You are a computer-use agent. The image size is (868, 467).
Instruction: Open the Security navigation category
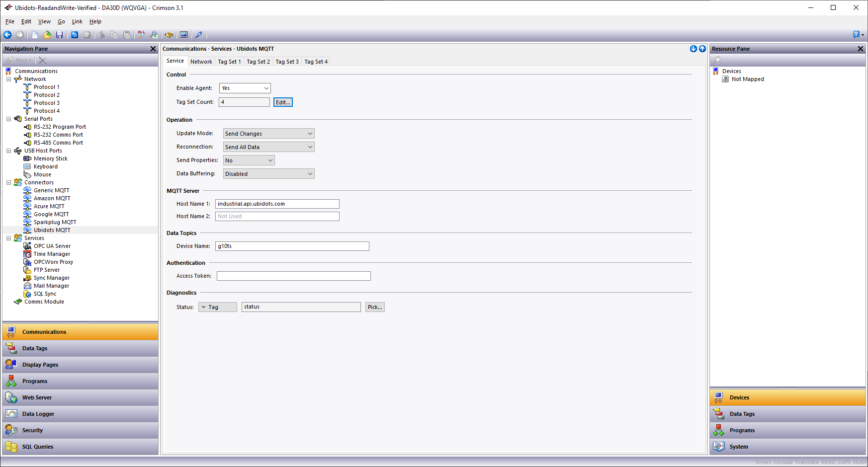click(x=80, y=430)
